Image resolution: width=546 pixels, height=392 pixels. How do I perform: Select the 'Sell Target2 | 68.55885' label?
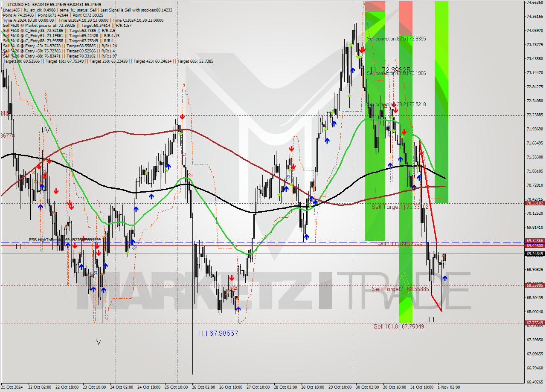pyautogui.click(x=400, y=289)
